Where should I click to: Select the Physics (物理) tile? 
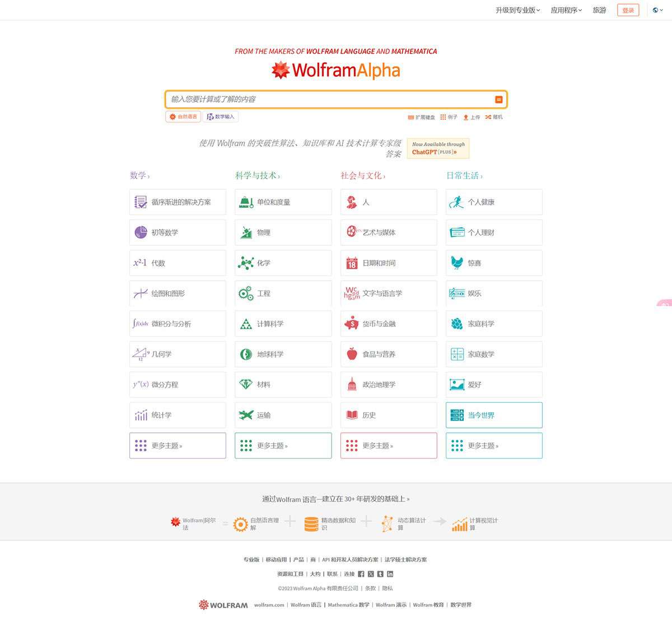[283, 232]
